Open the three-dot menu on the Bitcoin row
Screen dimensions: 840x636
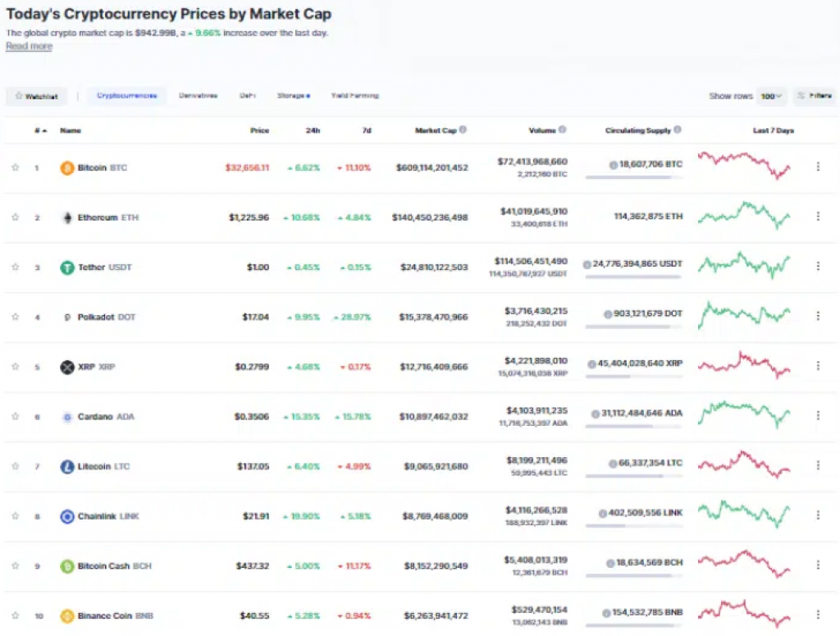(817, 165)
